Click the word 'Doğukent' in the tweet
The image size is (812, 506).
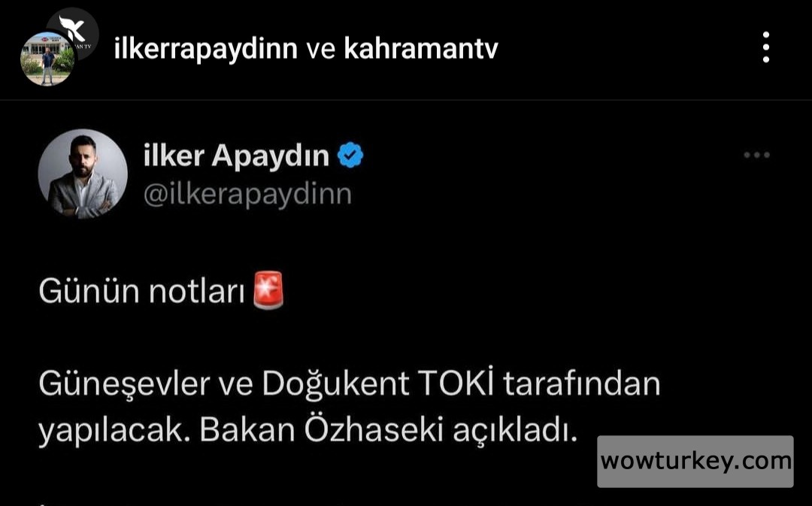point(335,384)
